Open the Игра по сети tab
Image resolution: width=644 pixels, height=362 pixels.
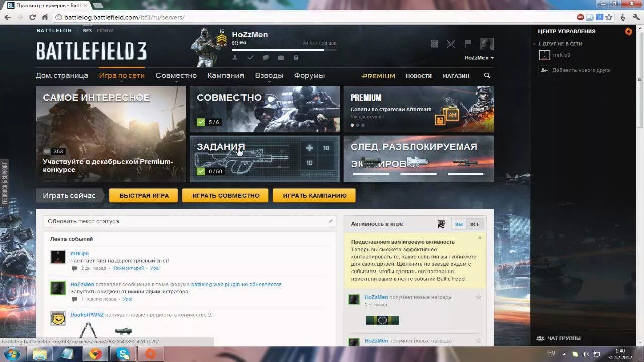click(x=122, y=76)
